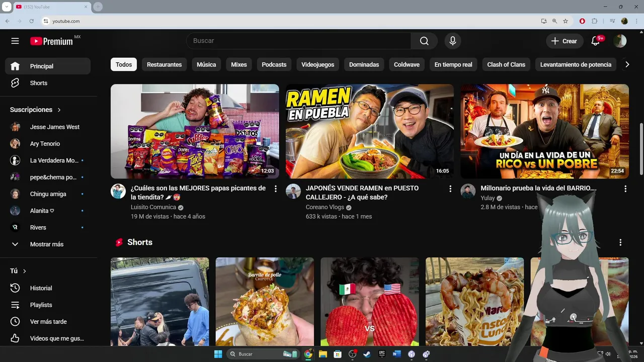Screen dimensions: 644x362
Task: Select the Levantamiento de potencia chip
Action: pos(576,64)
